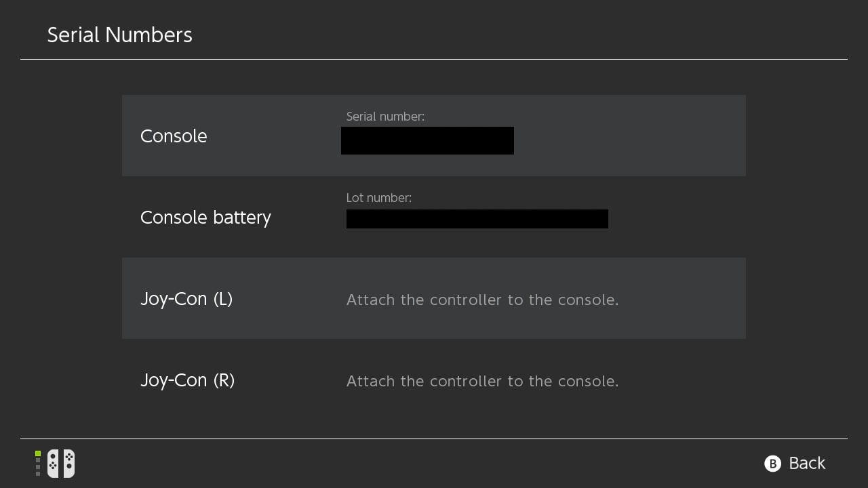Click the redacted battery lot number field
This screenshot has height=488, width=868.
[x=477, y=219]
